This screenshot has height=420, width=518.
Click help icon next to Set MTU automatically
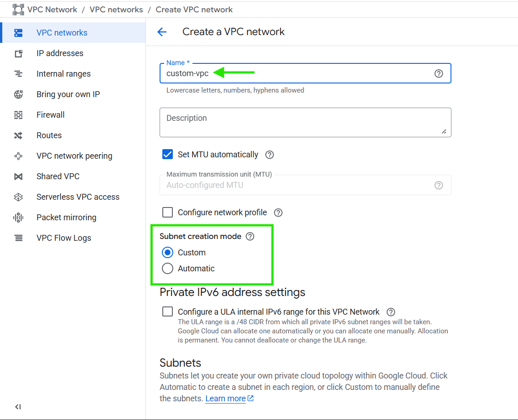coord(269,155)
